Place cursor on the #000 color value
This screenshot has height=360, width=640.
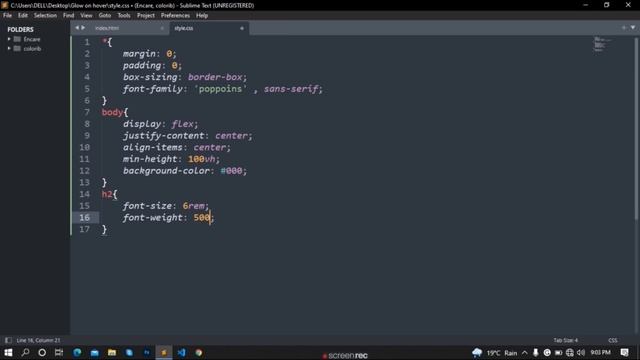coord(231,171)
